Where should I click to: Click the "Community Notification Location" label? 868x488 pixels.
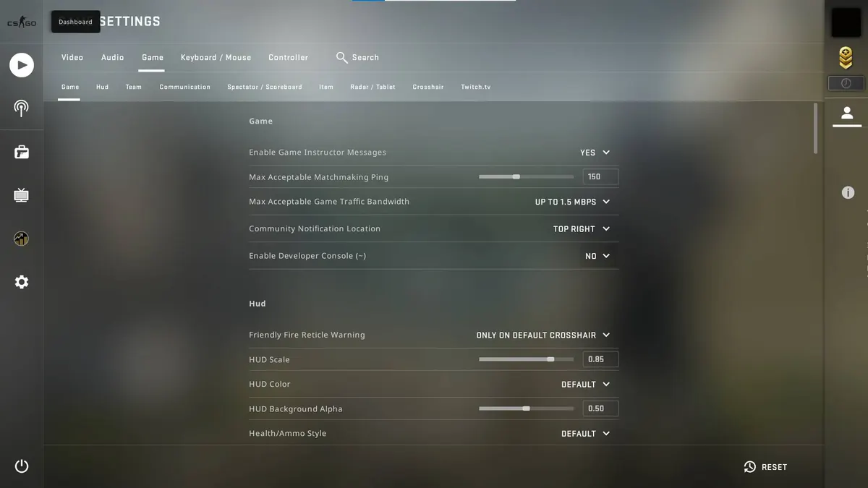click(315, 228)
